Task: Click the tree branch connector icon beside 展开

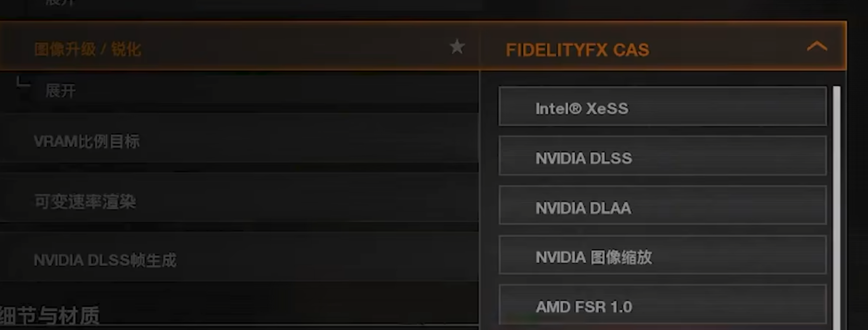Action: [23, 82]
